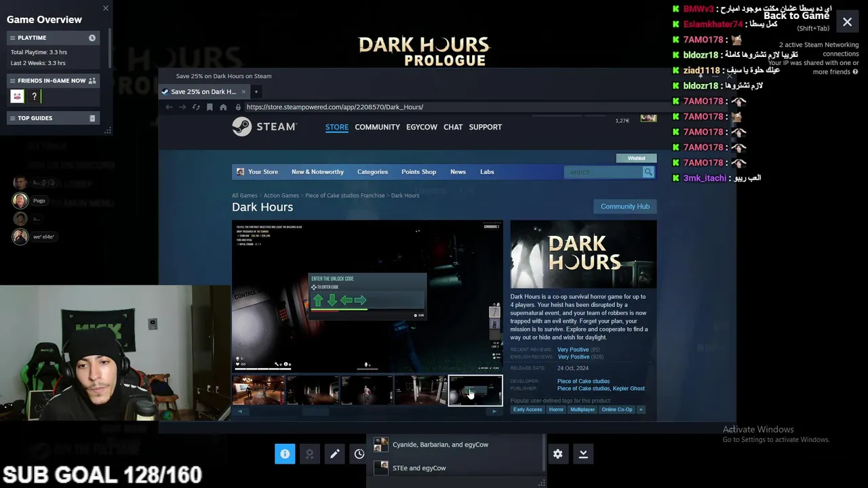Open the News tab in store nav
The height and width of the screenshot is (488, 868).
tap(458, 171)
